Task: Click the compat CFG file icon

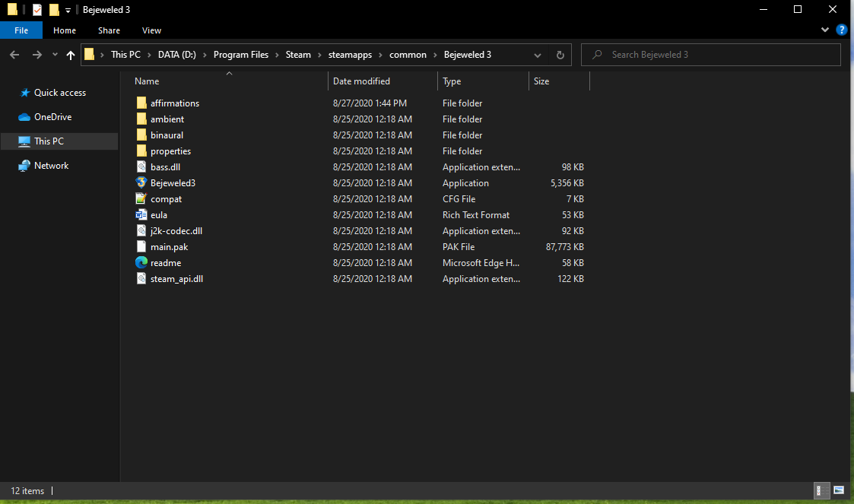Action: coord(141,198)
